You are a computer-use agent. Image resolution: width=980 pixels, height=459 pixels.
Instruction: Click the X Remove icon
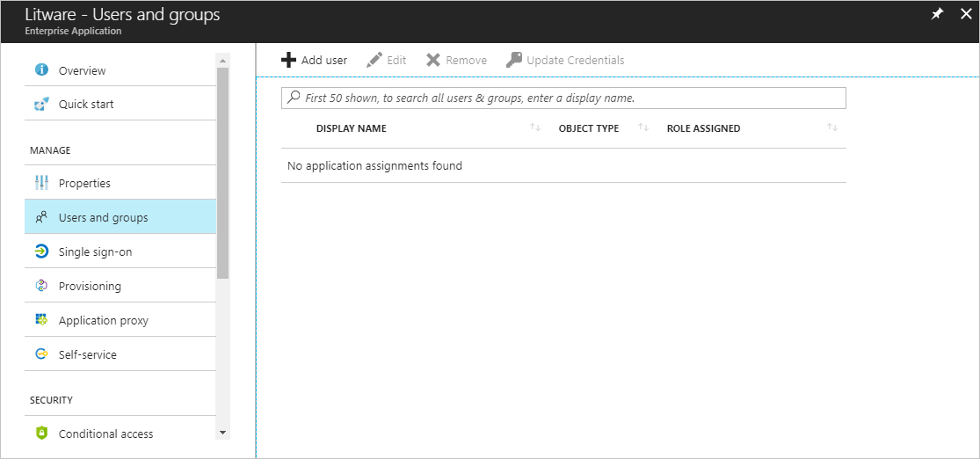[x=433, y=60]
